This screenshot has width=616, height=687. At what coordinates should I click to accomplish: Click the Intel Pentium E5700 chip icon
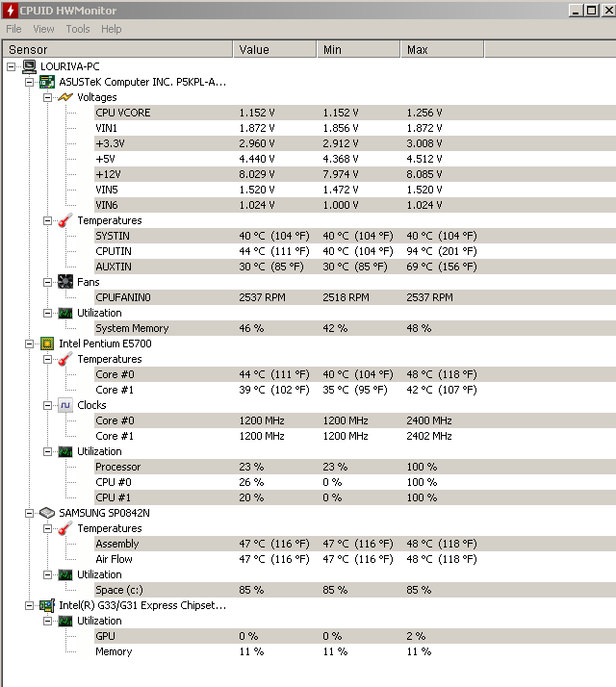tap(47, 343)
